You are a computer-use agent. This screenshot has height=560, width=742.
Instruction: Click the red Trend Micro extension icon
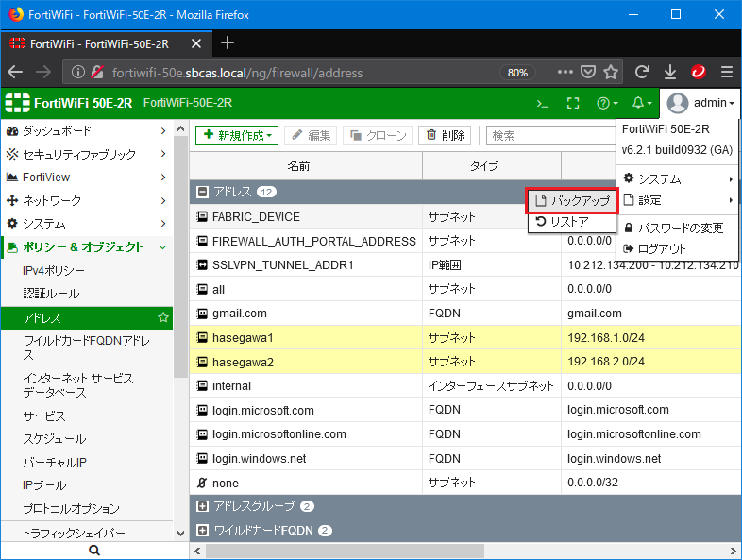(699, 72)
